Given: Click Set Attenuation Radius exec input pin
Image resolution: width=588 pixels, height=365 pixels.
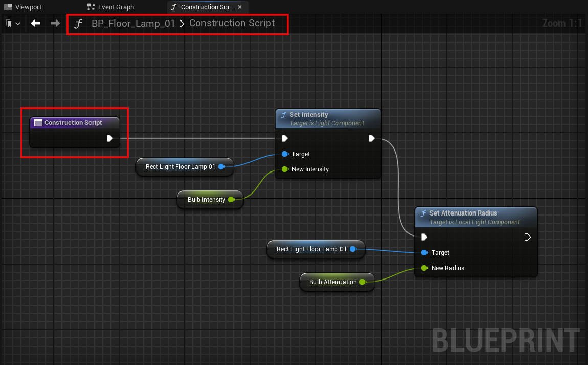Looking at the screenshot, I should pos(424,237).
